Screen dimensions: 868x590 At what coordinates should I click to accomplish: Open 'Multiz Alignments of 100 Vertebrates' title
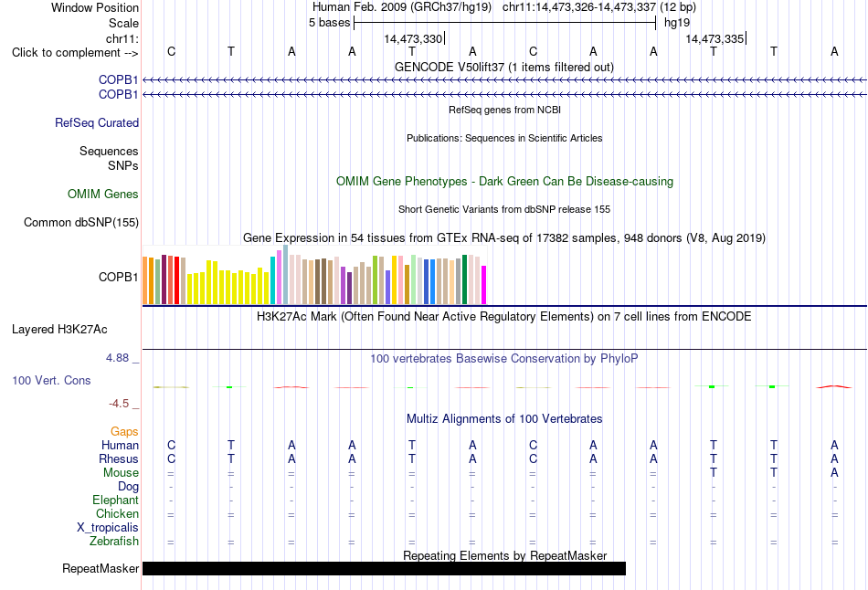504,419
